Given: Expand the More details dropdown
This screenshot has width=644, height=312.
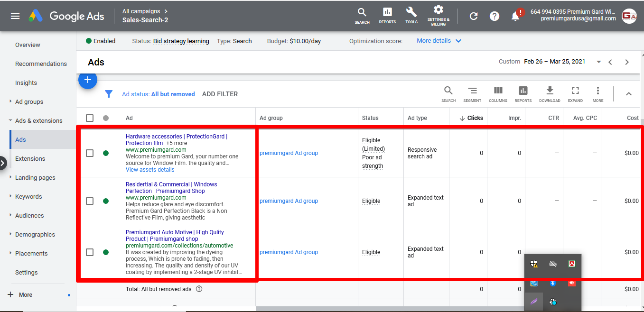Looking at the screenshot, I should pyautogui.click(x=439, y=41).
